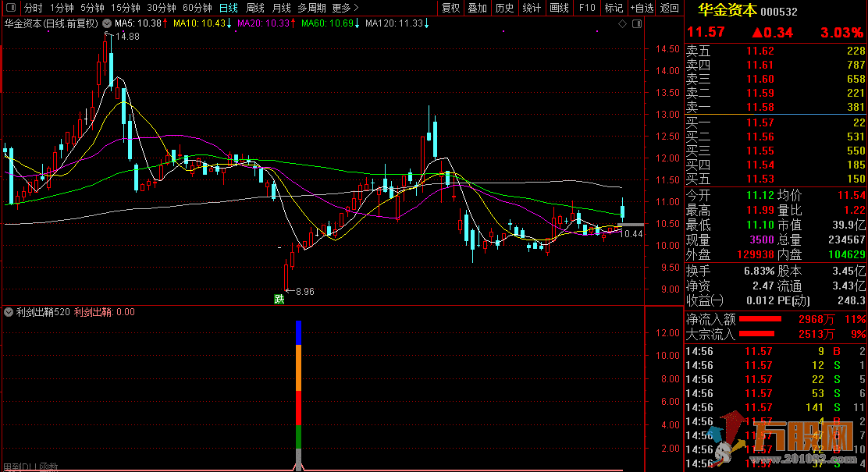Image resolution: width=868 pixels, height=472 pixels.
Task: Click the MA10: 10.43 label
Action: point(199,23)
